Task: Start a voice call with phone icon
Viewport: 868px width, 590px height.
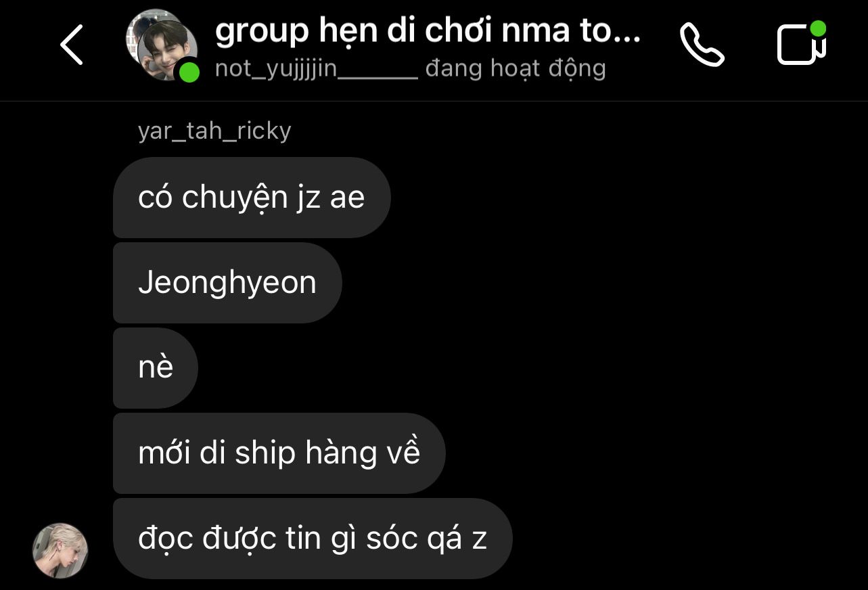Action: [x=702, y=45]
